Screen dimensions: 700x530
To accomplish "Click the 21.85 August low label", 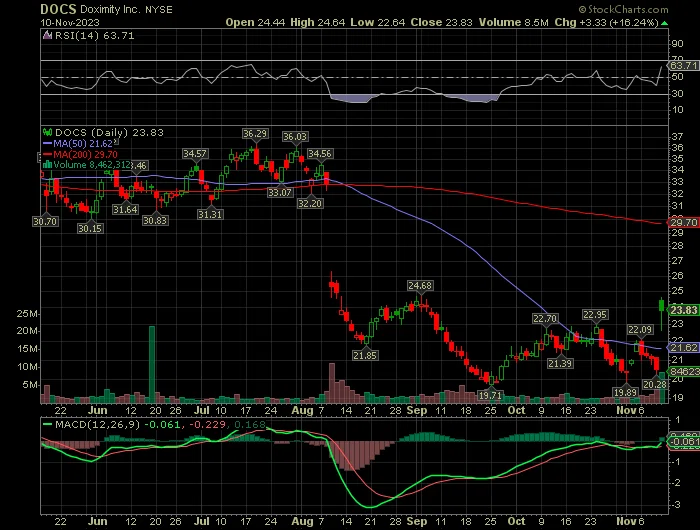I will pos(365,355).
